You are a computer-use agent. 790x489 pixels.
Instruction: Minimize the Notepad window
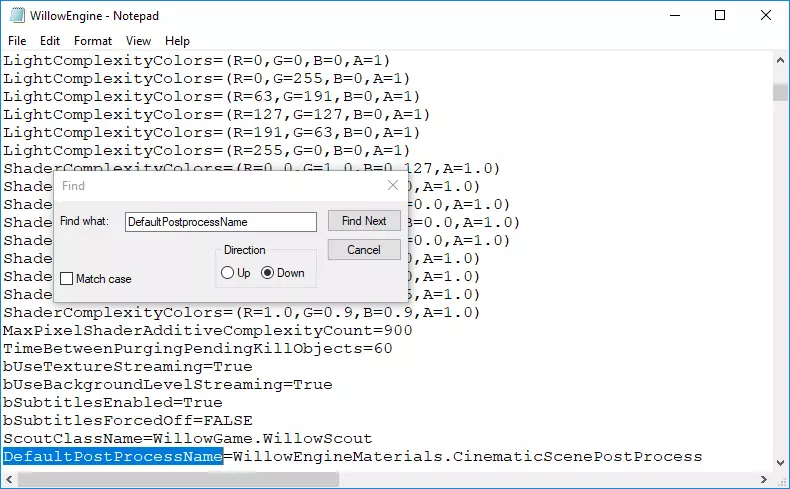(675, 16)
